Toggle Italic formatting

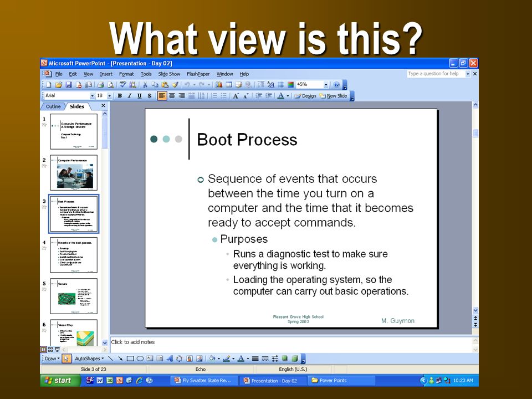130,96
